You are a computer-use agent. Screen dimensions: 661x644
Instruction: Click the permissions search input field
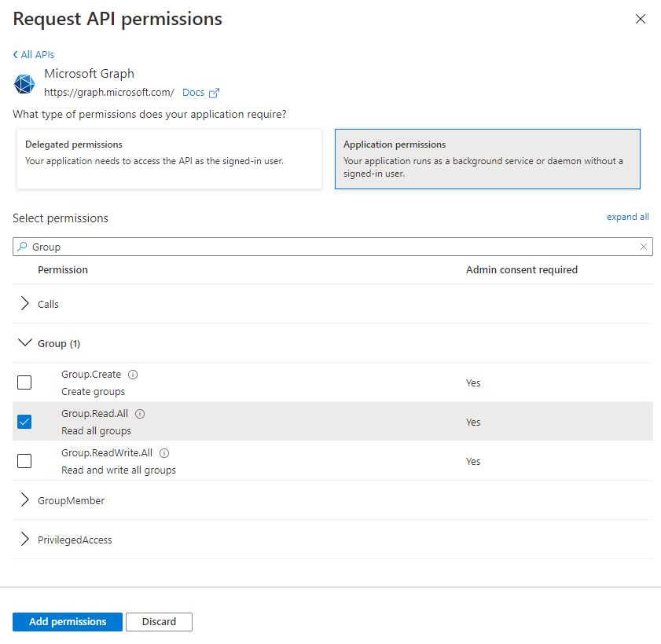330,247
